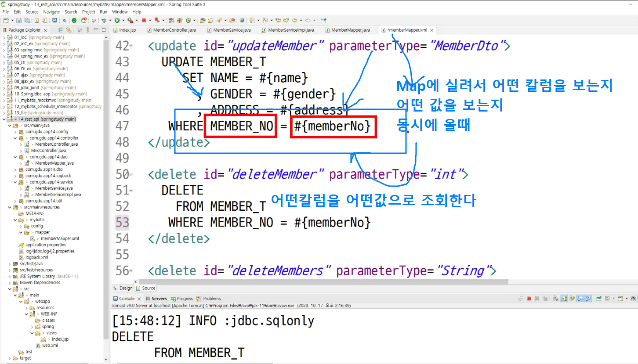Open the Progress view tab
Image resolution: width=638 pixels, height=364 pixels.
(182, 299)
